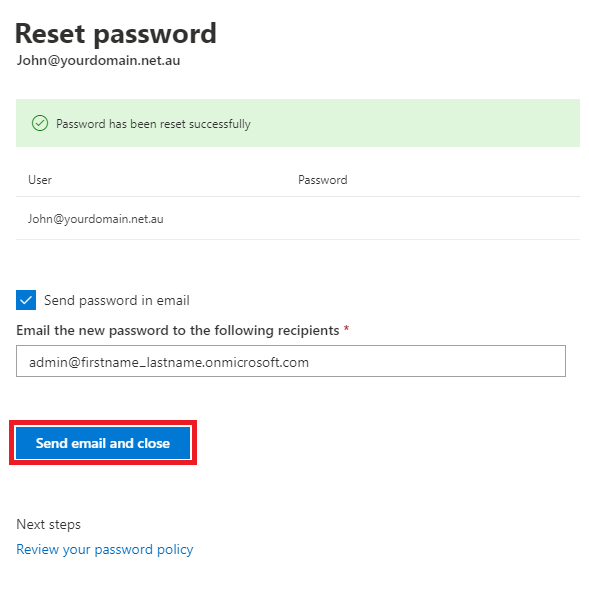Click the empty password cell in the table row
Screen dimensions: 589x597
tap(438, 219)
